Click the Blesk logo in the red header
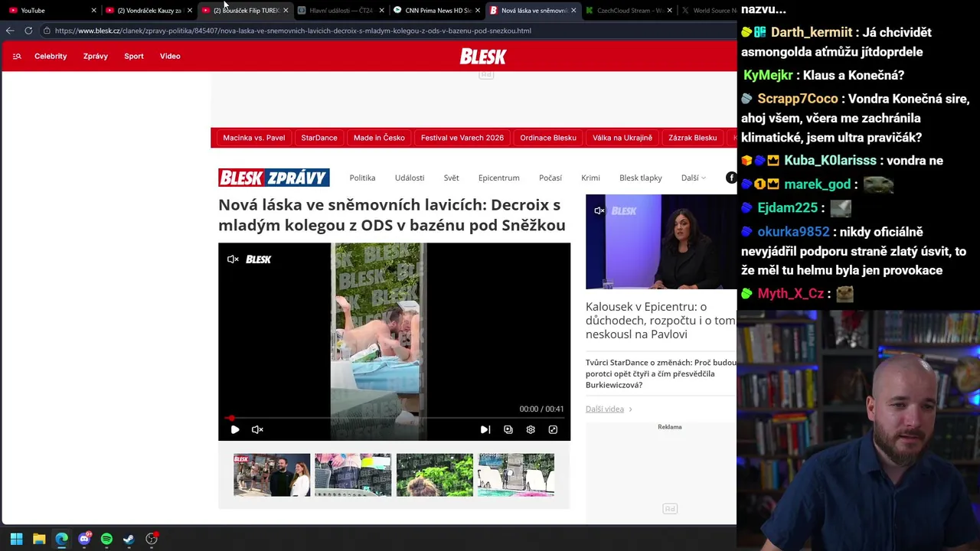This screenshot has width=980, height=551. pos(483,56)
